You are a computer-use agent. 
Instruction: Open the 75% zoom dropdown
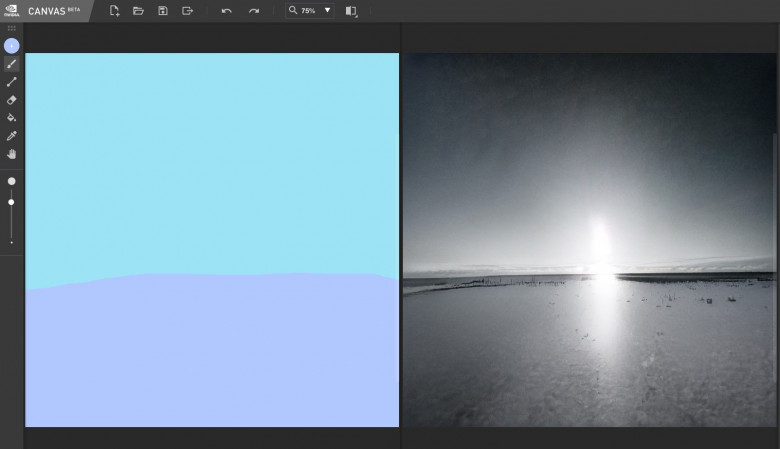[x=327, y=11]
